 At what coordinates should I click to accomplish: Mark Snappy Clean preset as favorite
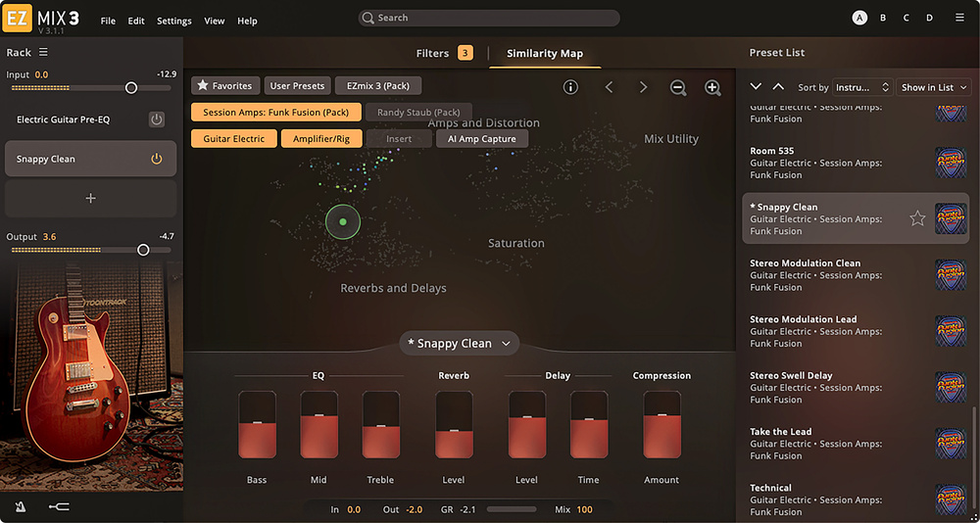[917, 218]
